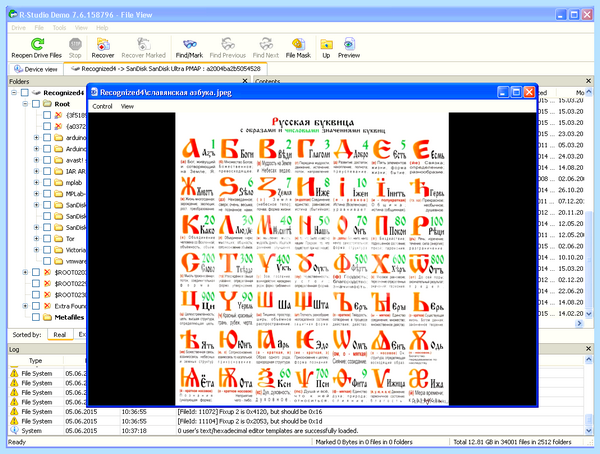This screenshot has height=454, width=600.
Task: Click the Stop toolbar icon
Action: [x=75, y=44]
